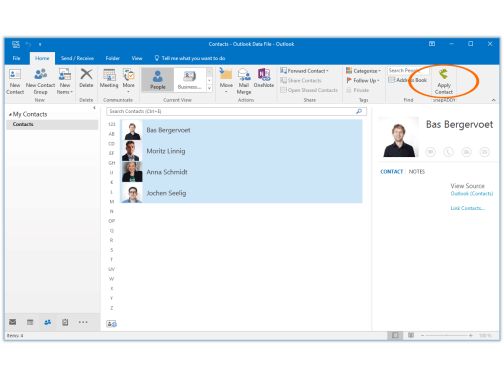Click the instant message icon for Bas
Screen dimensions: 504x378
tap(430, 152)
